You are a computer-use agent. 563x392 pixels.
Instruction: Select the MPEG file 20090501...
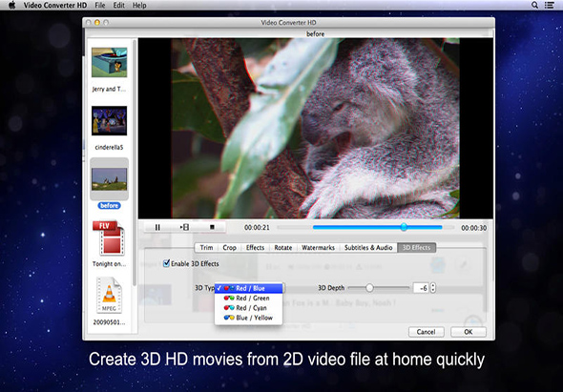(109, 296)
